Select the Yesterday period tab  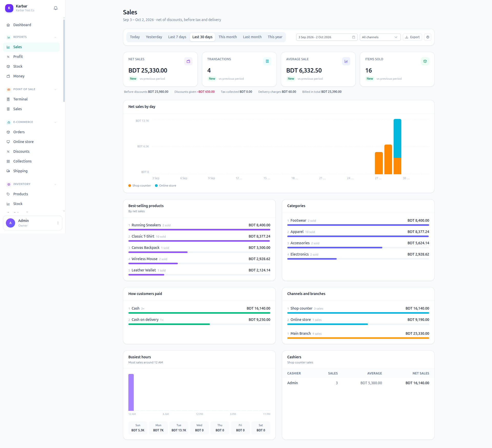(x=154, y=37)
